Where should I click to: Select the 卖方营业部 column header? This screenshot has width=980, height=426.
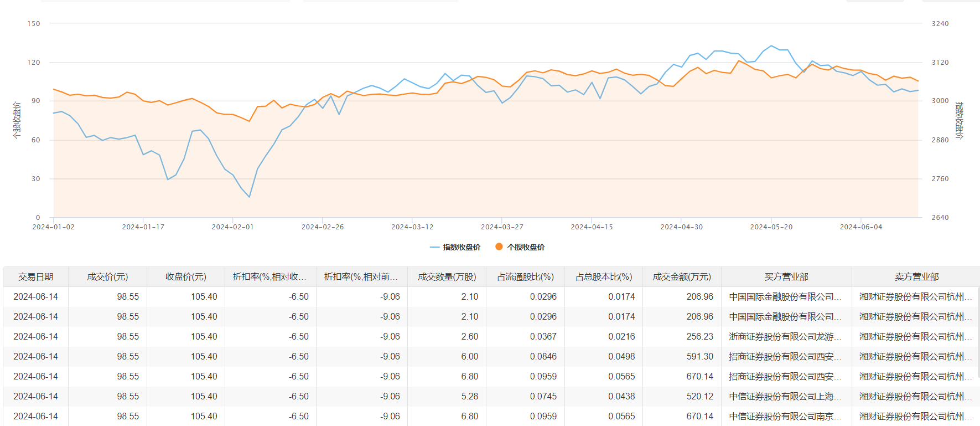pos(916,276)
